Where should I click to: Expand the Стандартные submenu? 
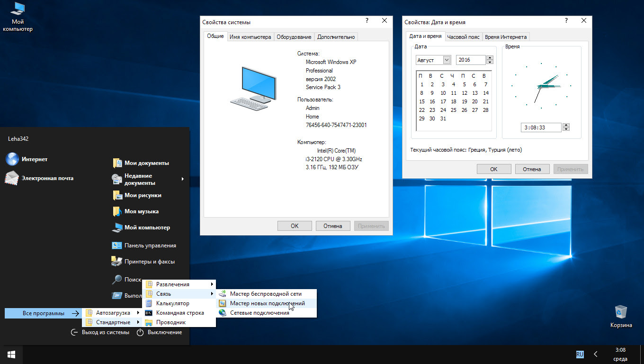tap(113, 322)
